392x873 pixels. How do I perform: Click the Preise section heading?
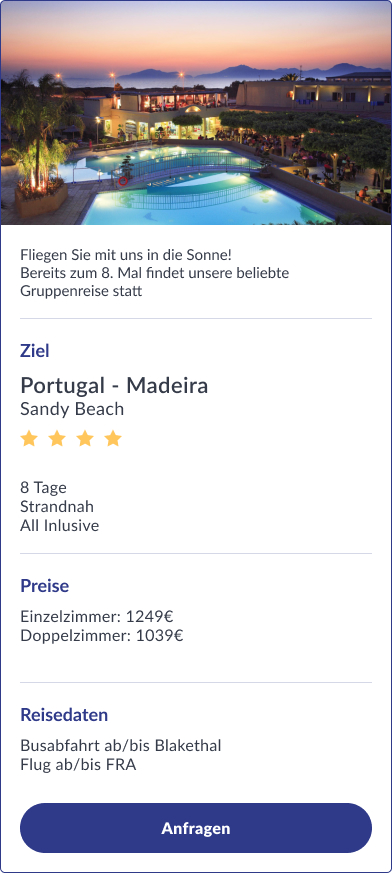pos(45,586)
